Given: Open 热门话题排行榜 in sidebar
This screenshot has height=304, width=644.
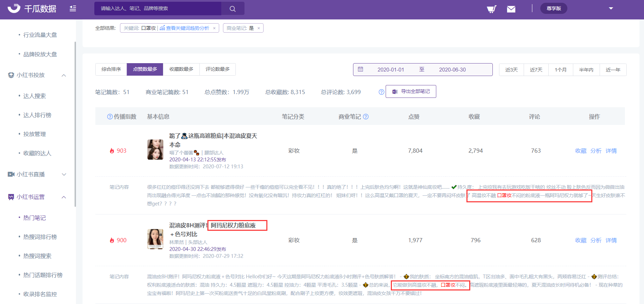Looking at the screenshot, I should coord(43,275).
